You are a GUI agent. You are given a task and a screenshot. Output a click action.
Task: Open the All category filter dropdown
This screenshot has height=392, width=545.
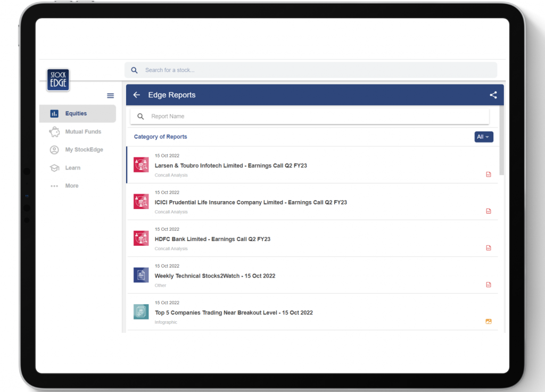click(484, 137)
